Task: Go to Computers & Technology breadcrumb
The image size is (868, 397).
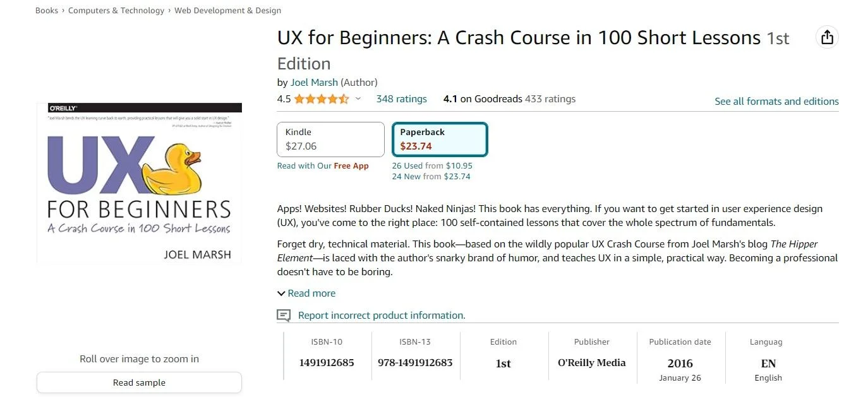Action: point(116,11)
